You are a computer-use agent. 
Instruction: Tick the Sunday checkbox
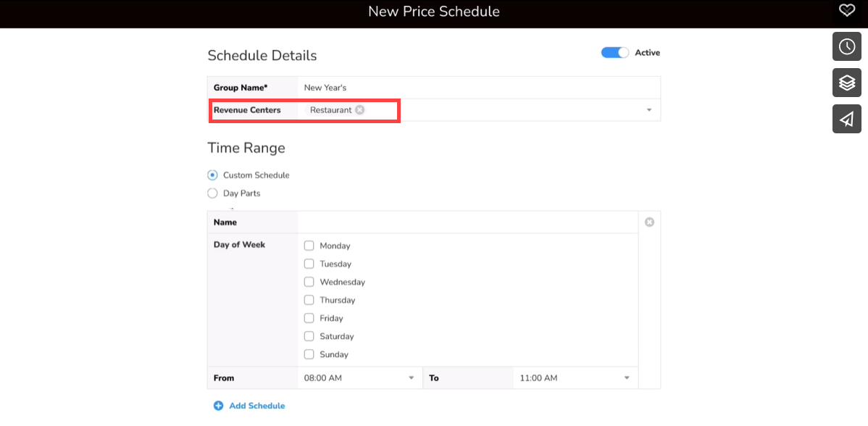point(309,354)
